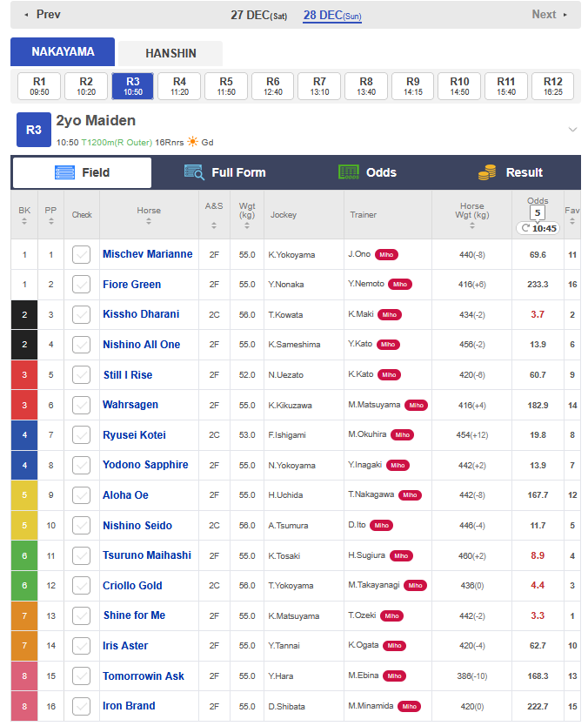The width and height of the screenshot is (588, 726).
Task: Open horse Iron Brand's profile
Action: pos(129,706)
